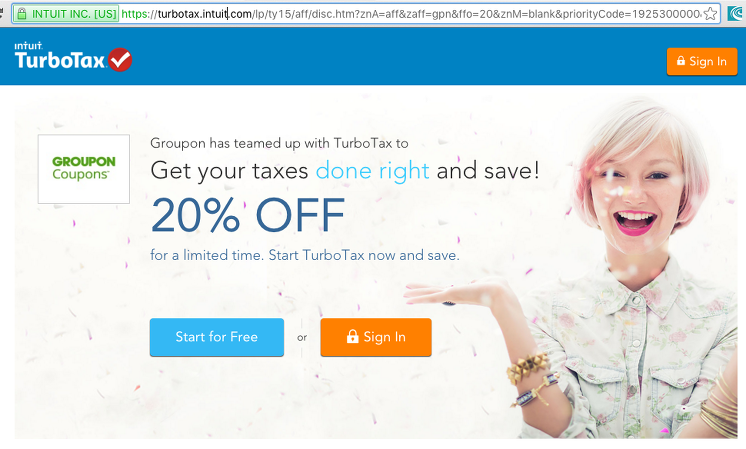Open the browser extension icon beside the star

point(735,14)
